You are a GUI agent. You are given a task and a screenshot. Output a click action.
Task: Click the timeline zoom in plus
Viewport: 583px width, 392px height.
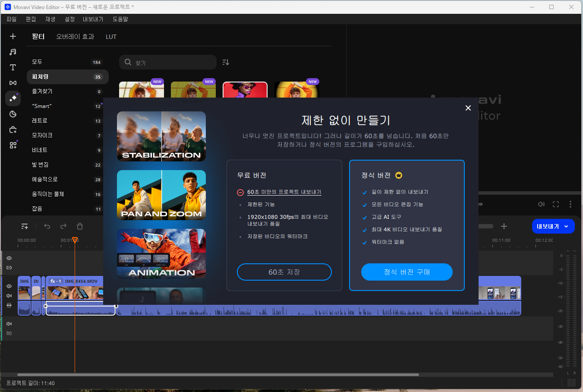(x=504, y=226)
